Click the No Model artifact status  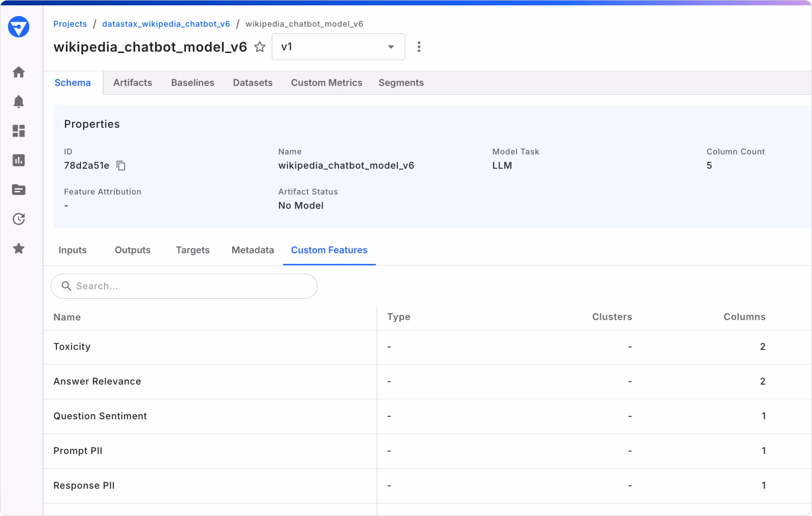[x=301, y=206]
